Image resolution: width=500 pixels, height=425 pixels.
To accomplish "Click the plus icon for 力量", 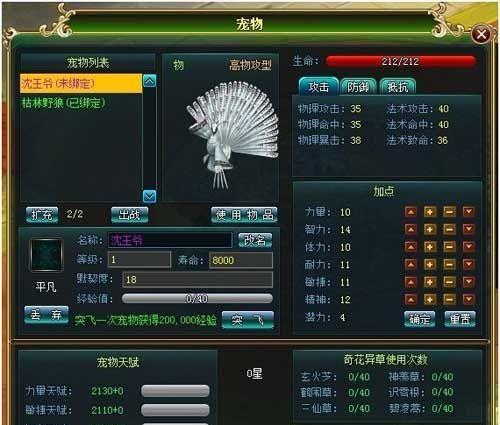I will (x=430, y=212).
